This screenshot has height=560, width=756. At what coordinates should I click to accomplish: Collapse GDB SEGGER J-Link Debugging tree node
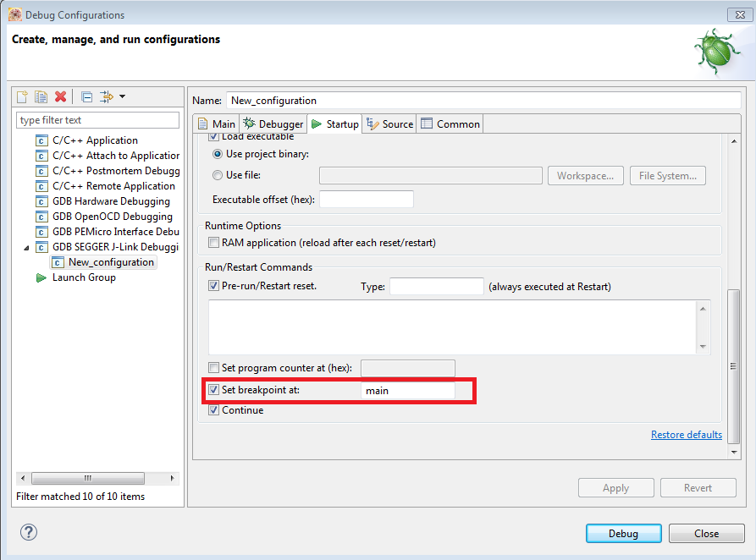coord(25,247)
